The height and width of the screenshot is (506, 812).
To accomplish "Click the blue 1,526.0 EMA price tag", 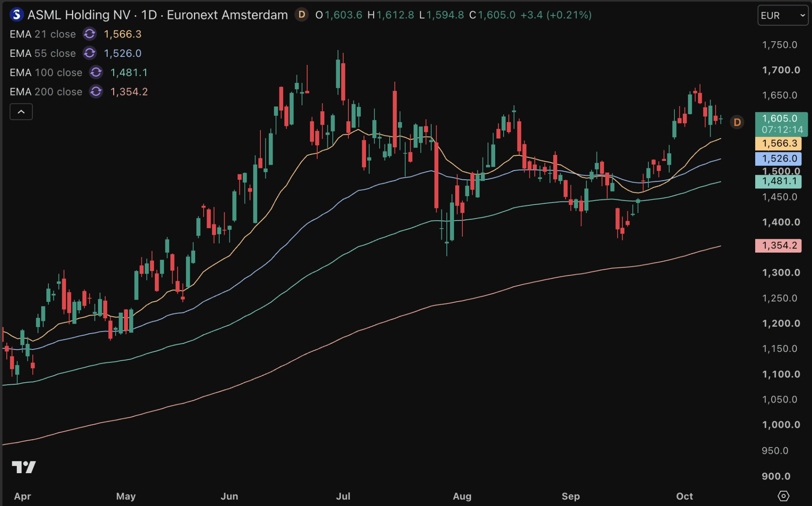I will point(778,159).
